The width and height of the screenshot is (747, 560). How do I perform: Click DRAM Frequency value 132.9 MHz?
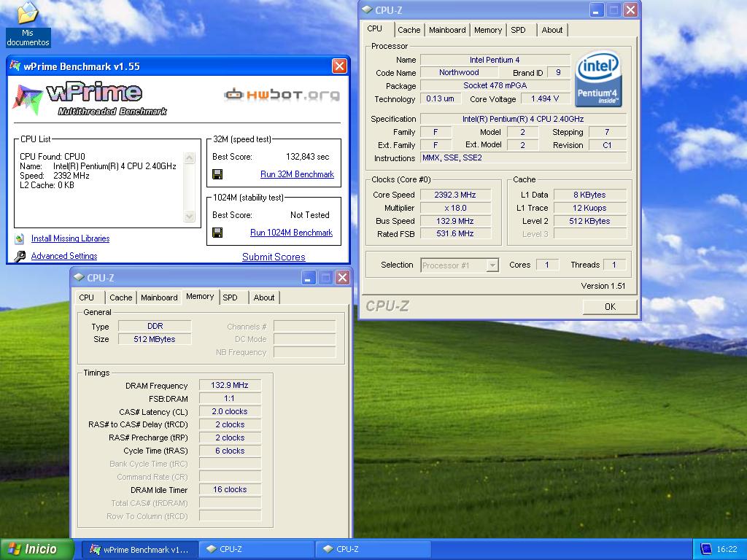pos(230,385)
